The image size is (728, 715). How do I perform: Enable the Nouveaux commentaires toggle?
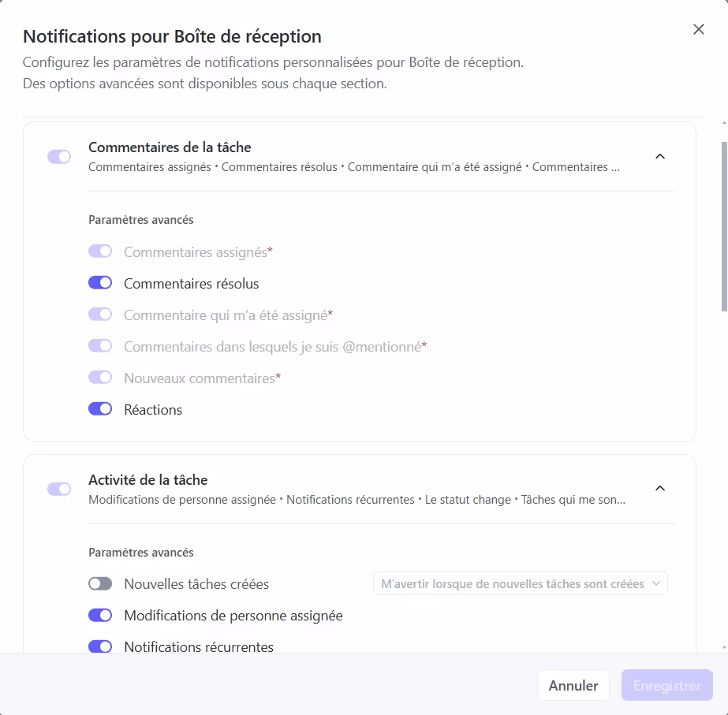[100, 377]
